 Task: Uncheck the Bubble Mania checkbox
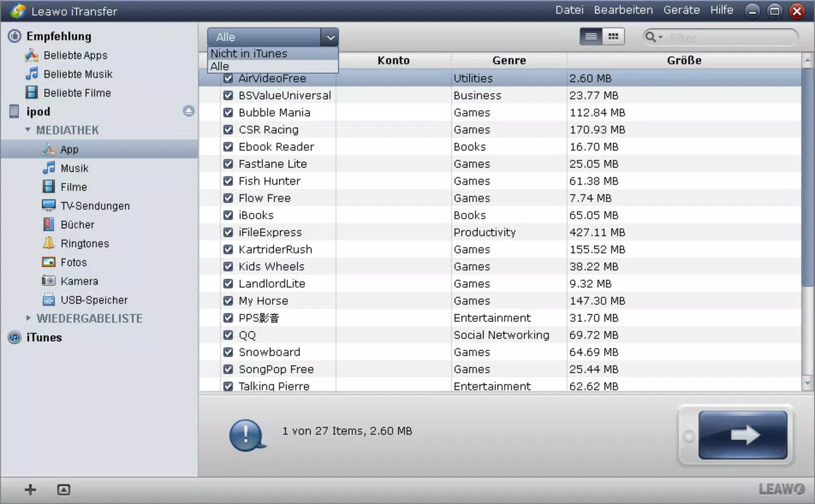coord(228,113)
